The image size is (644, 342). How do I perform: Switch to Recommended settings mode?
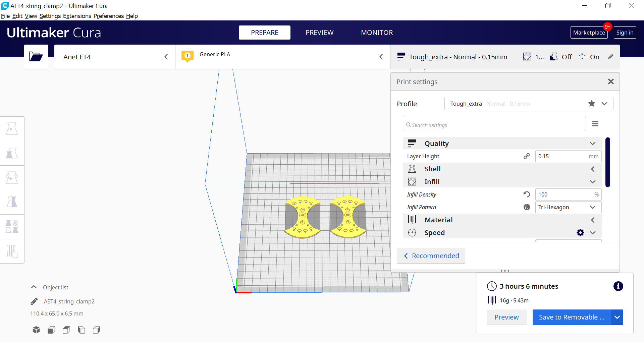click(x=431, y=256)
